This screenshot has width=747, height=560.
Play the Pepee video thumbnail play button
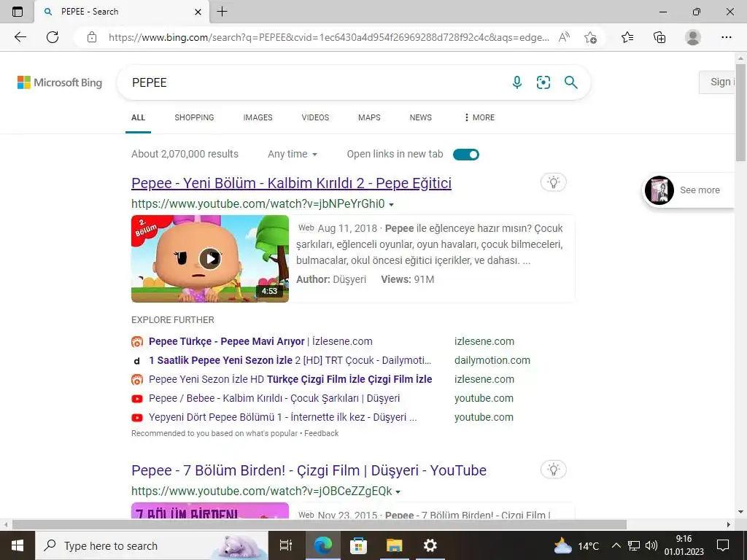point(210,259)
